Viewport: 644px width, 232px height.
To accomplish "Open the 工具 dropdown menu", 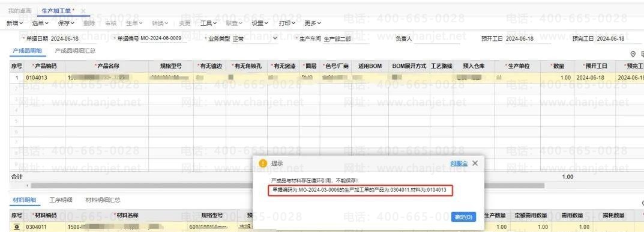I will (209, 23).
